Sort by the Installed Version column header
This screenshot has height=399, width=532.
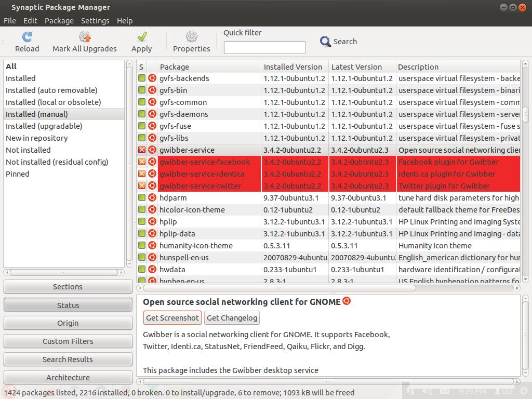click(294, 67)
